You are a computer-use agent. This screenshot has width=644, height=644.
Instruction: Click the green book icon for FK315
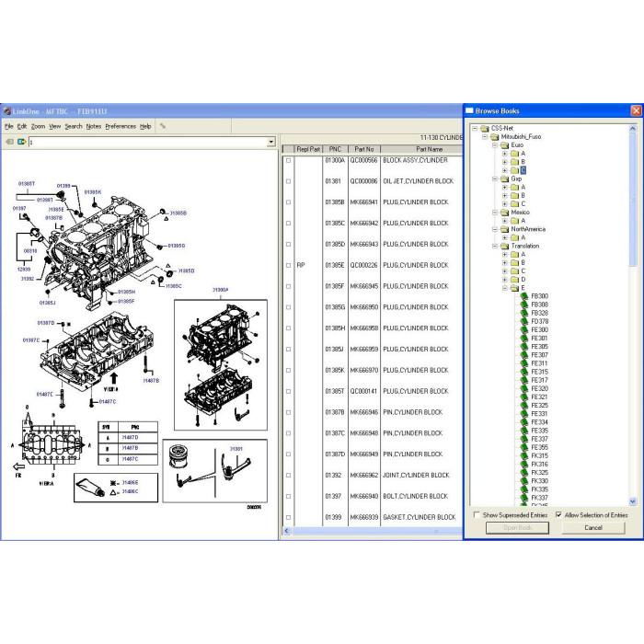(524, 456)
